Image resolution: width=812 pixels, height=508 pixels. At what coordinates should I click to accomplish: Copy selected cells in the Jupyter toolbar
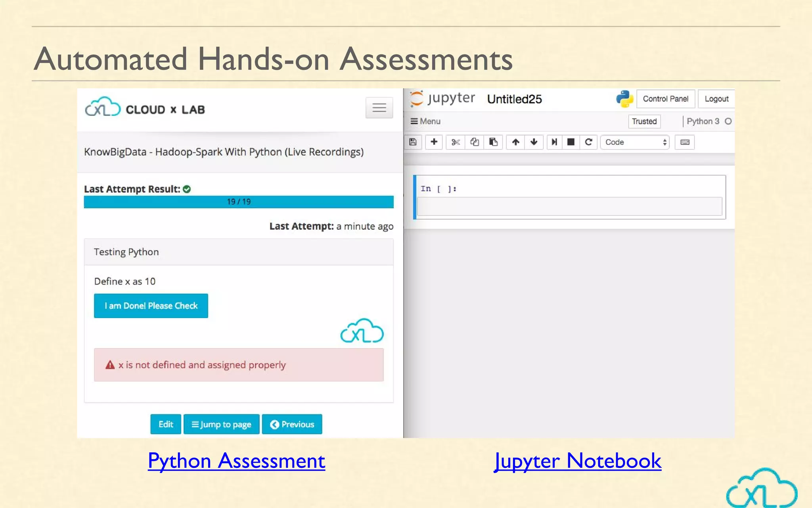point(475,142)
